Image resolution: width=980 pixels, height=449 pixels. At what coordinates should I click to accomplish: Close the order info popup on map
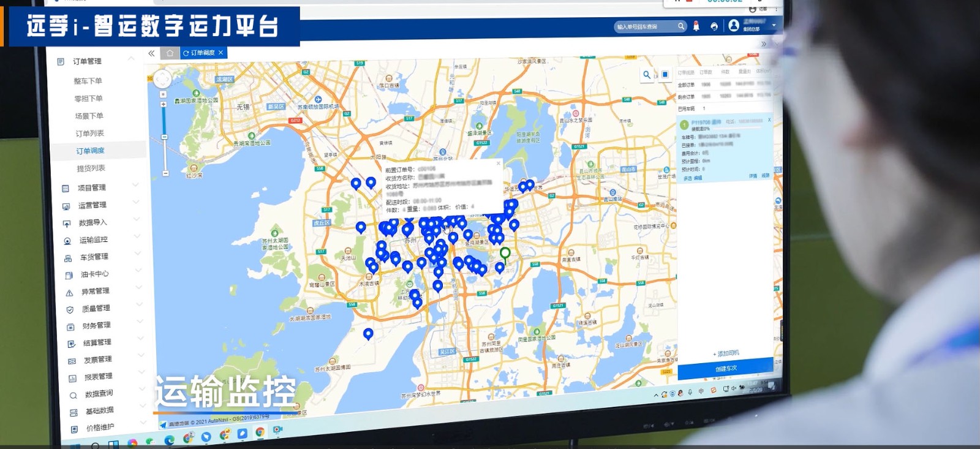coord(498,164)
